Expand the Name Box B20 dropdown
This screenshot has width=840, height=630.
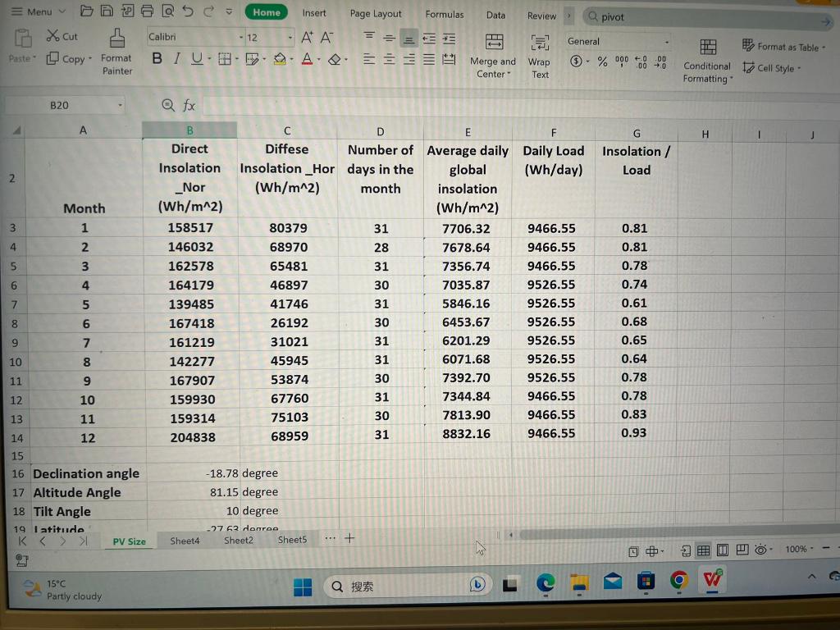[x=120, y=105]
